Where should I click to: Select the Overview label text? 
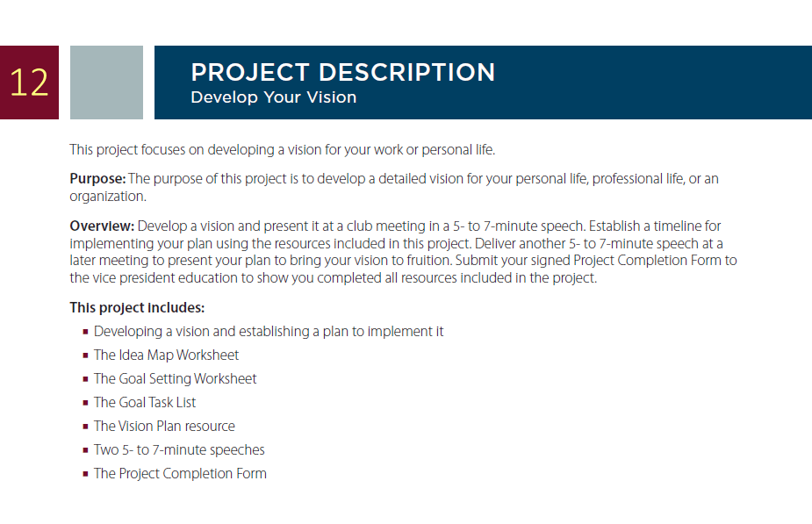point(102,226)
